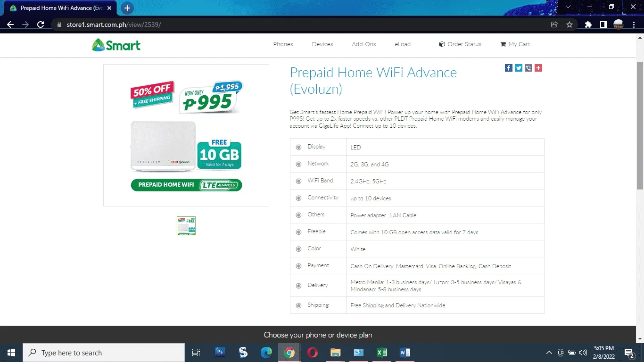Launch Opera from the taskbar

[312, 352]
